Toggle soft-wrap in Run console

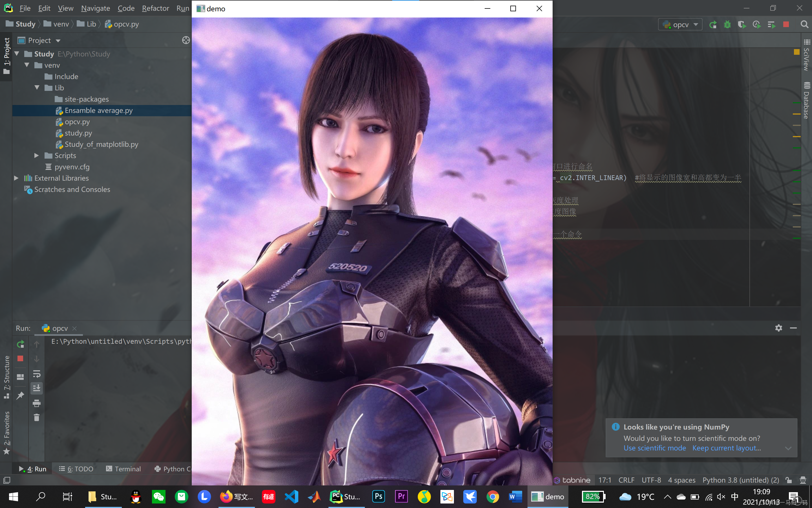pos(37,374)
